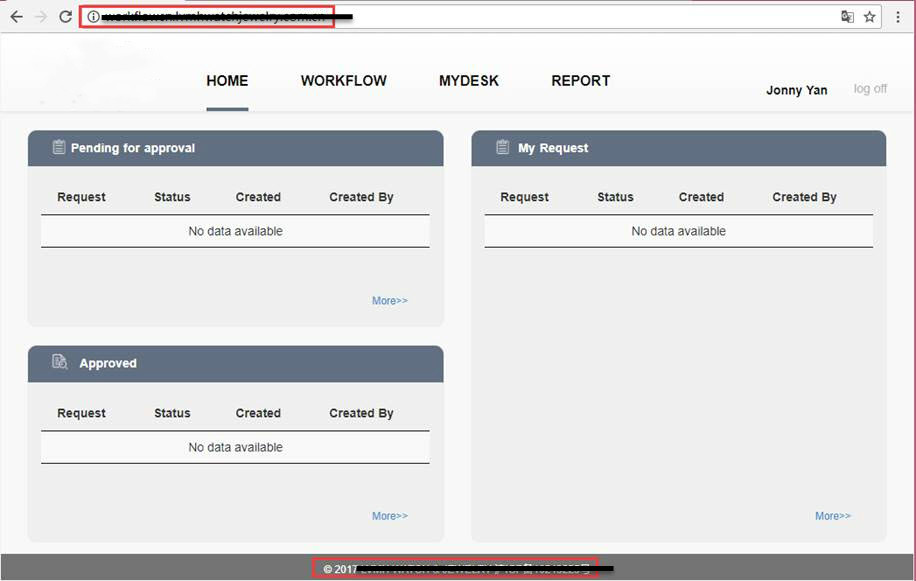Expand more items under Pending for approval
The image size is (916, 581).
(x=389, y=300)
